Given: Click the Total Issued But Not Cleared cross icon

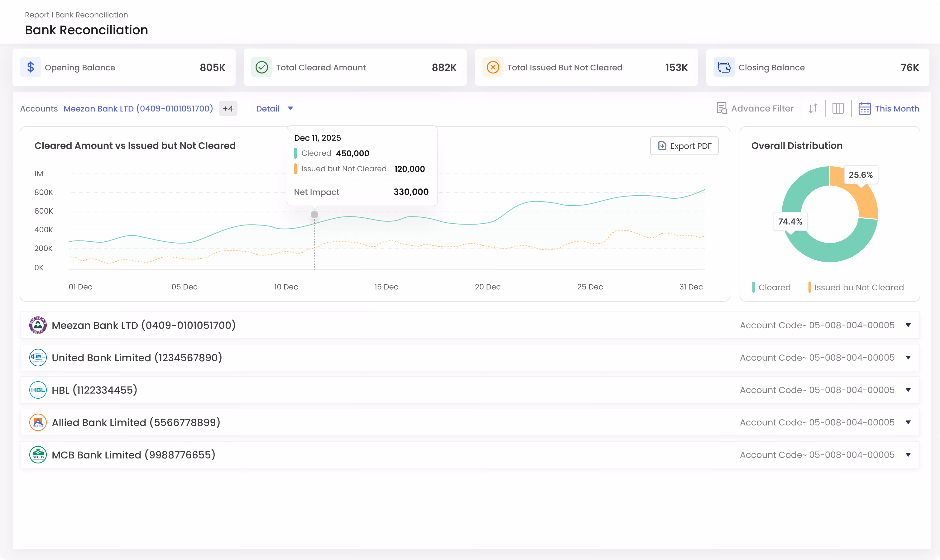Looking at the screenshot, I should (493, 67).
